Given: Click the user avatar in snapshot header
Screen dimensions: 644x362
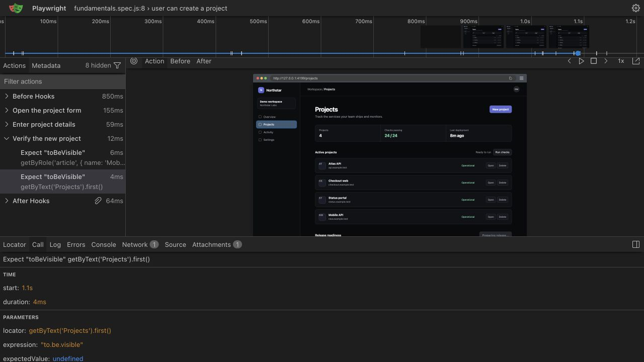Looking at the screenshot, I should pos(516,89).
